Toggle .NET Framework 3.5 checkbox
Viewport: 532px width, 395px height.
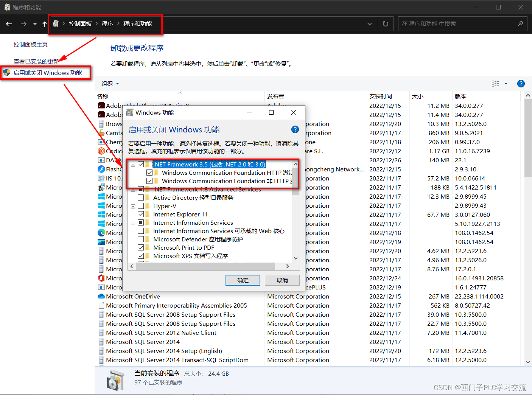[x=141, y=164]
